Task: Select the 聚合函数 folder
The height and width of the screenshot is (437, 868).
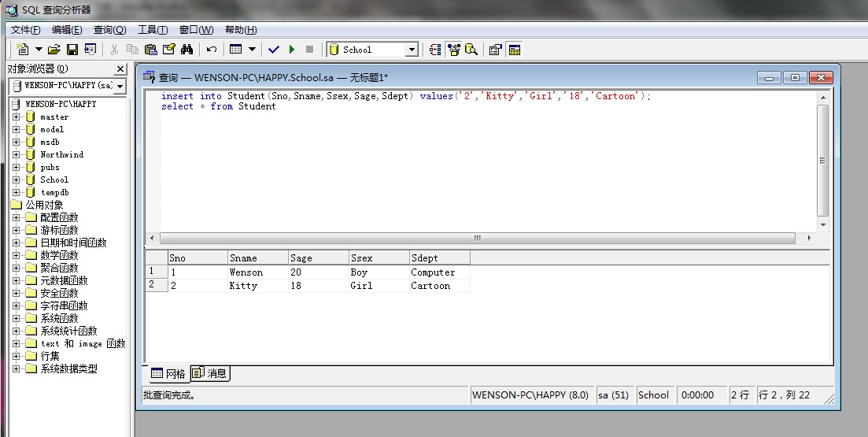Action: [x=59, y=268]
